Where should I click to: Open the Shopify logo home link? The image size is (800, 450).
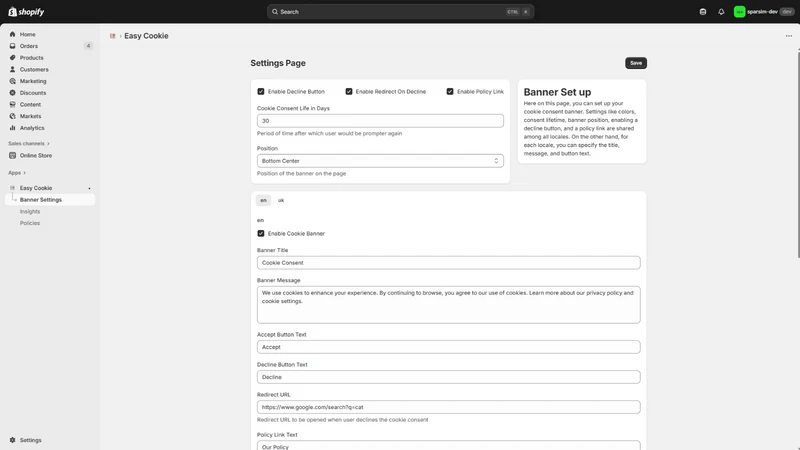pyautogui.click(x=27, y=11)
